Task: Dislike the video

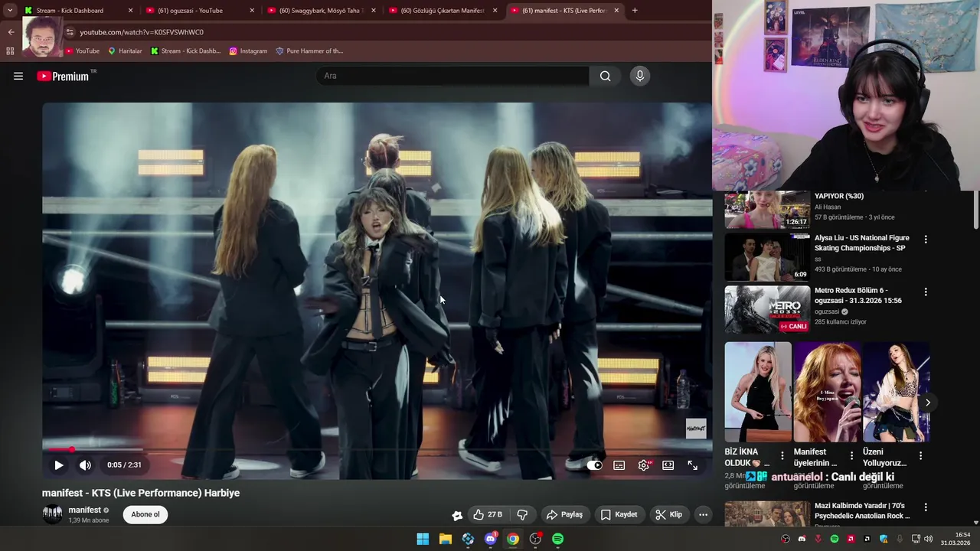Action: 522,514
